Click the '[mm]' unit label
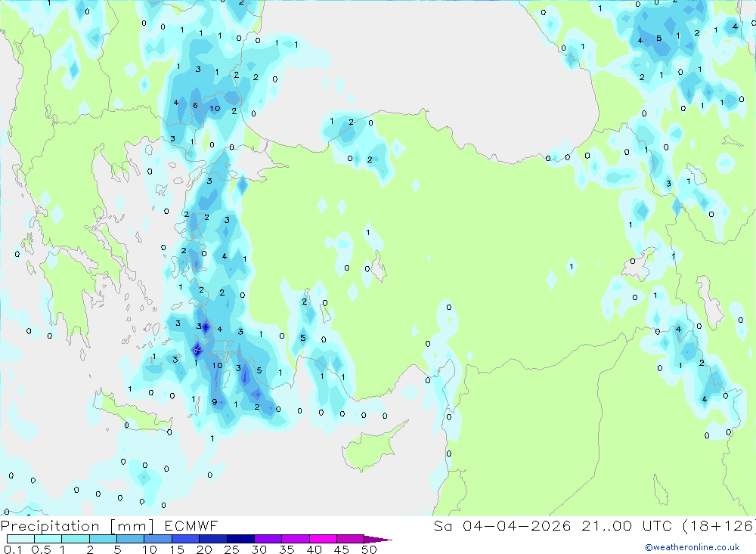 (132, 526)
